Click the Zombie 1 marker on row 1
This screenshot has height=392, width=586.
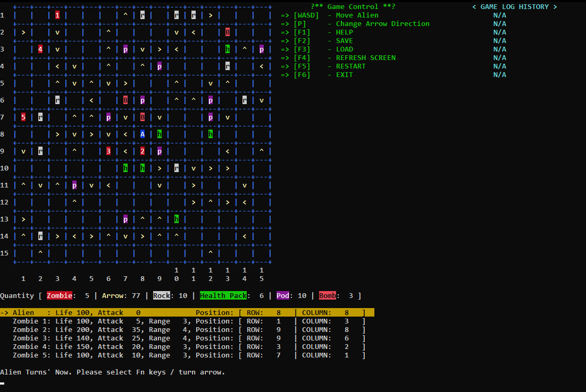pos(57,15)
